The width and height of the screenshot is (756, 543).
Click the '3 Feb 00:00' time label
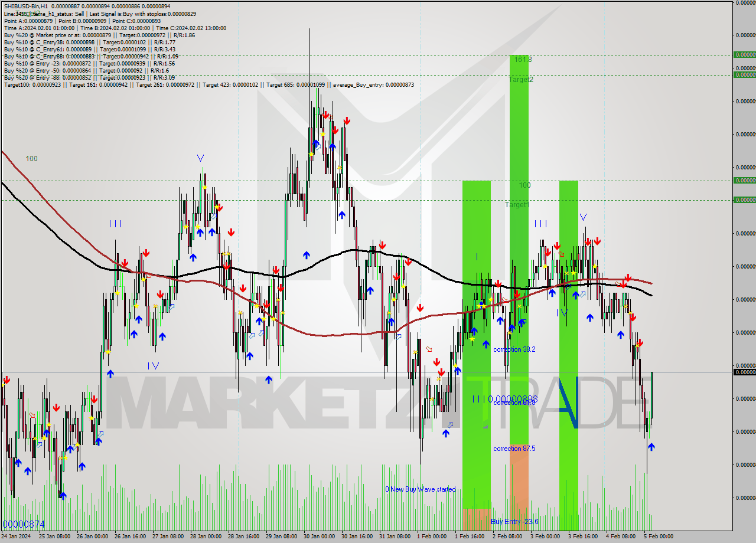[x=545, y=537]
